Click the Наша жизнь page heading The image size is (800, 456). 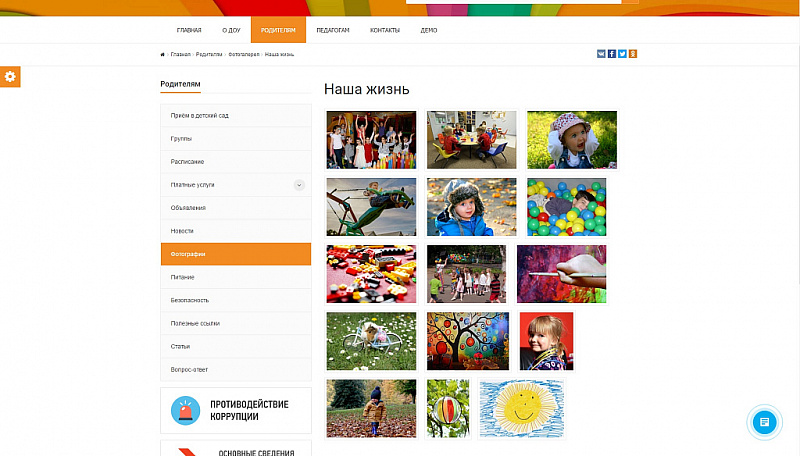tap(367, 89)
